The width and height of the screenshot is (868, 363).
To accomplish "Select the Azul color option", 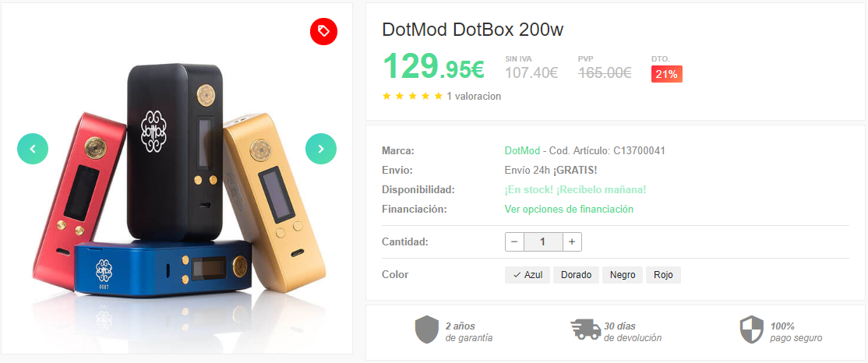I will 527,275.
